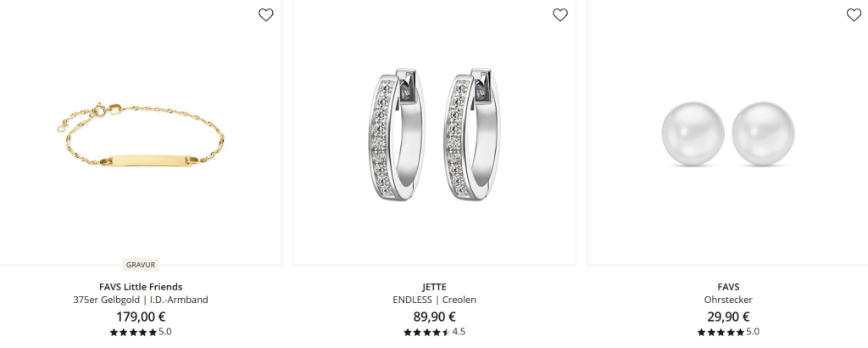Open the gold bracelet product image

tap(141, 132)
